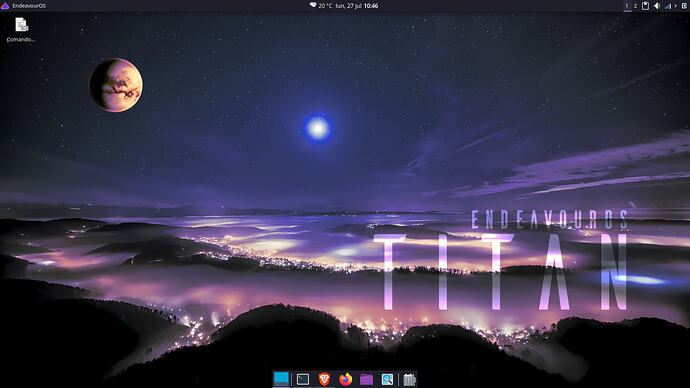Image resolution: width=690 pixels, height=388 pixels.
Task: Switch to workspace 2
Action: (x=635, y=6)
